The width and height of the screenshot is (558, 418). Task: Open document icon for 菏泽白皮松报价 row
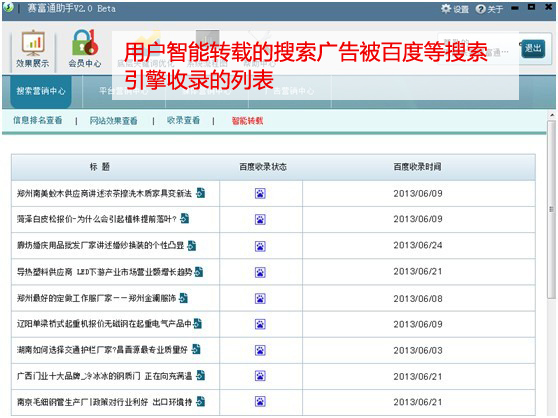[184, 218]
